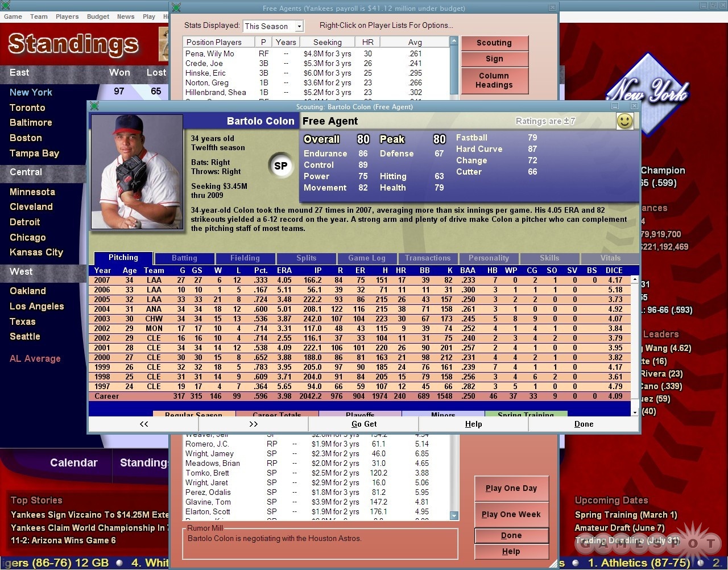
Task: Click the scroll-up arrow on the free agent list
Action: (453, 40)
